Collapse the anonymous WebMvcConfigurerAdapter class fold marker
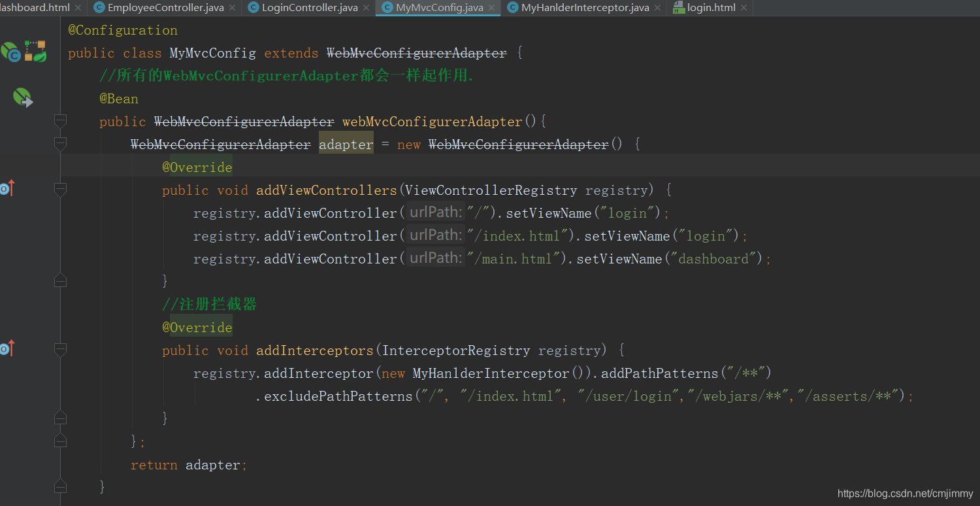980x506 pixels. tap(61, 144)
